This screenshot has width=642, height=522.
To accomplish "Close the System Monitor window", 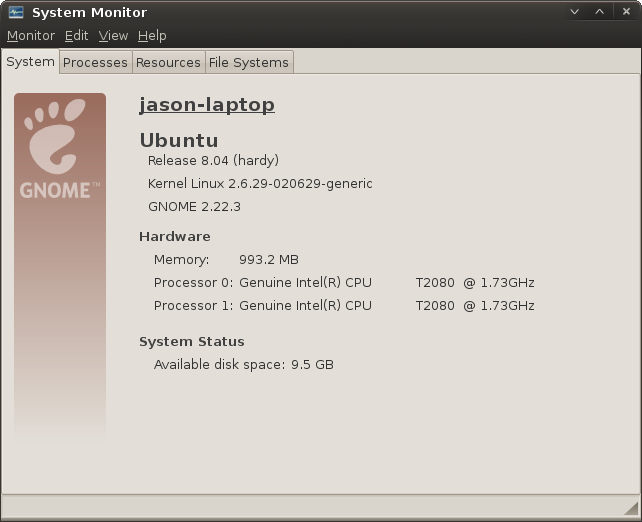I will click(x=626, y=12).
